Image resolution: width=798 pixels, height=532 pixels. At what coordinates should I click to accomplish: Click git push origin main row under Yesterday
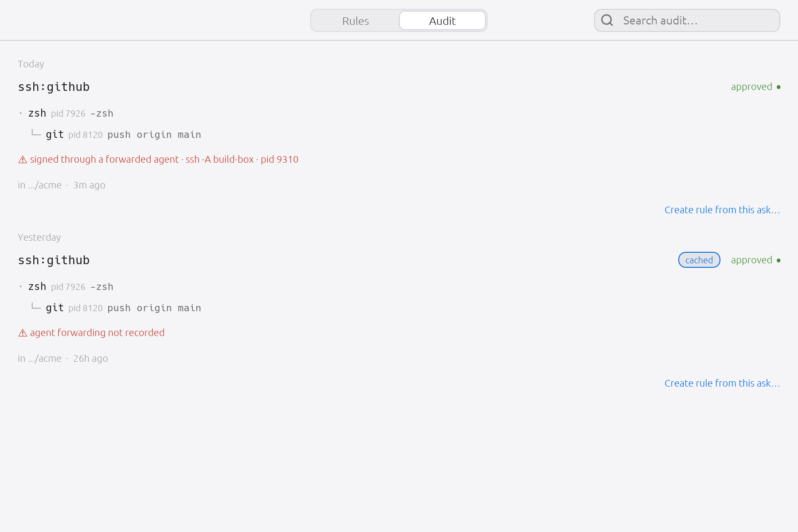(x=116, y=308)
